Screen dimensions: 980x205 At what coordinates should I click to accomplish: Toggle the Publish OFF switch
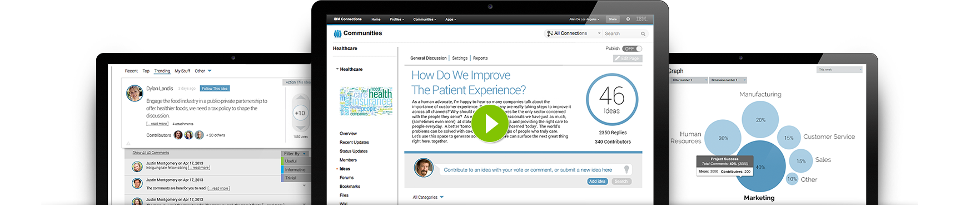click(632, 48)
